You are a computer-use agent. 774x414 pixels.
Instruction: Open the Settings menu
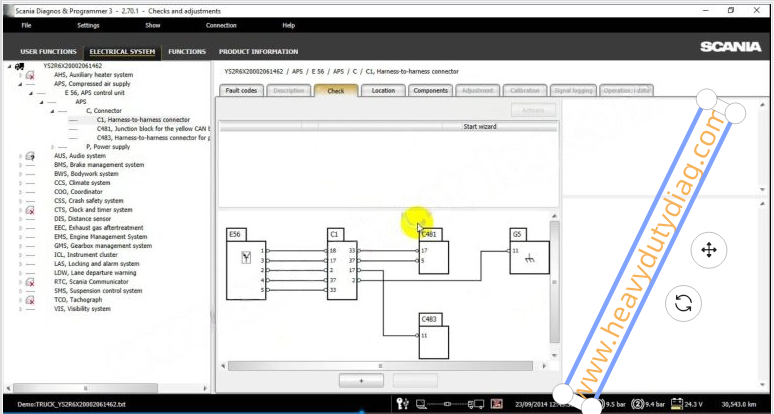88,25
